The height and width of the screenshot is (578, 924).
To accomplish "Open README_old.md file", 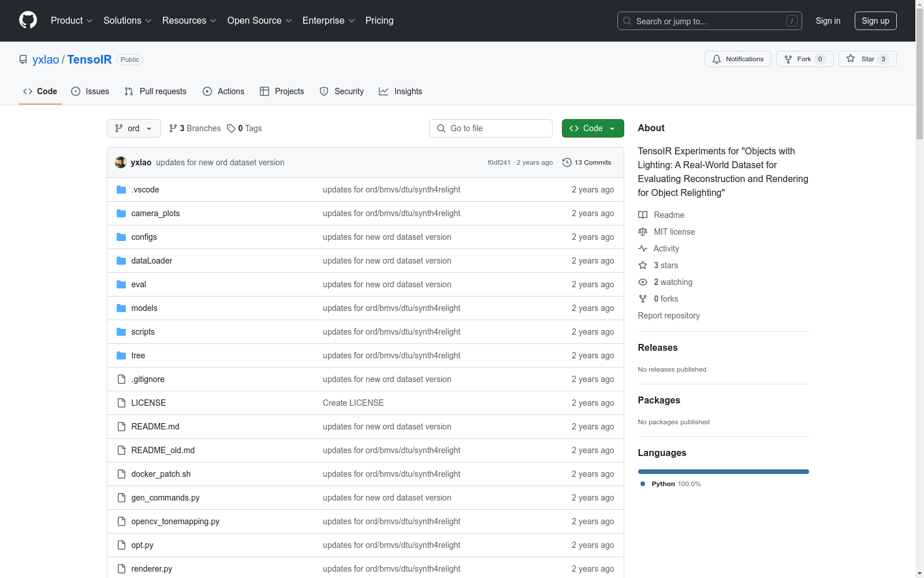I will pyautogui.click(x=163, y=450).
